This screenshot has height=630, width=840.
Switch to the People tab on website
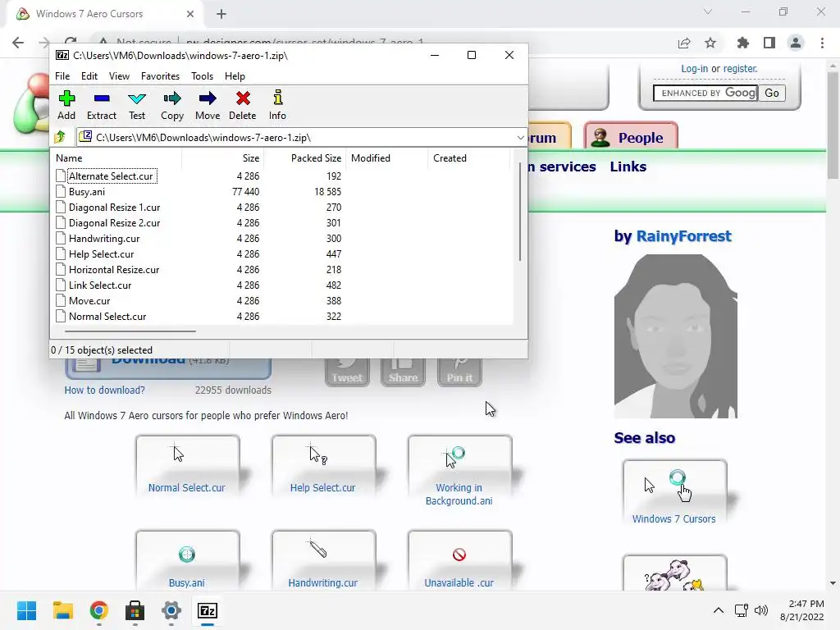coord(631,137)
